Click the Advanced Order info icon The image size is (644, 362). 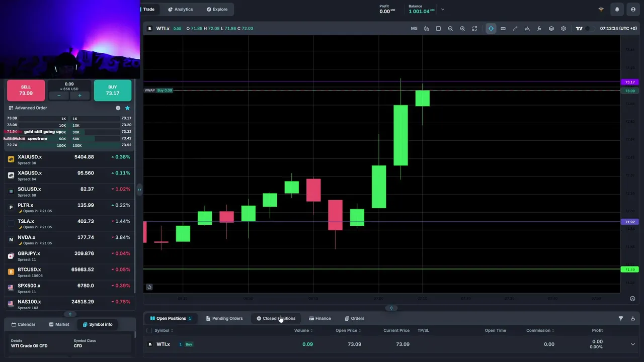(118, 108)
